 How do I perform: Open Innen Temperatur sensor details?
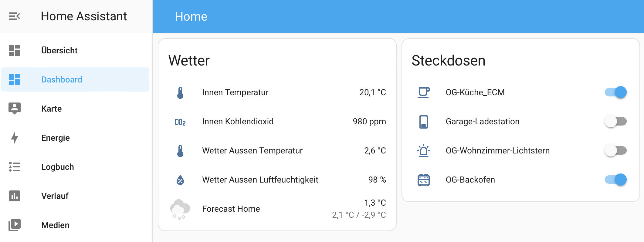[x=277, y=92]
